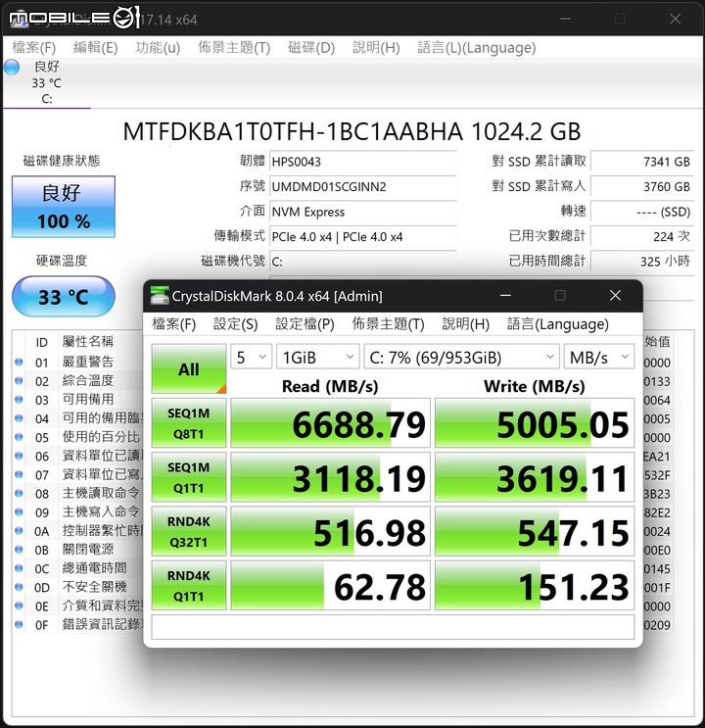Screen dimensions: 705x728
Task: Click the blue status dot for attribute 06
Action: coord(19,456)
